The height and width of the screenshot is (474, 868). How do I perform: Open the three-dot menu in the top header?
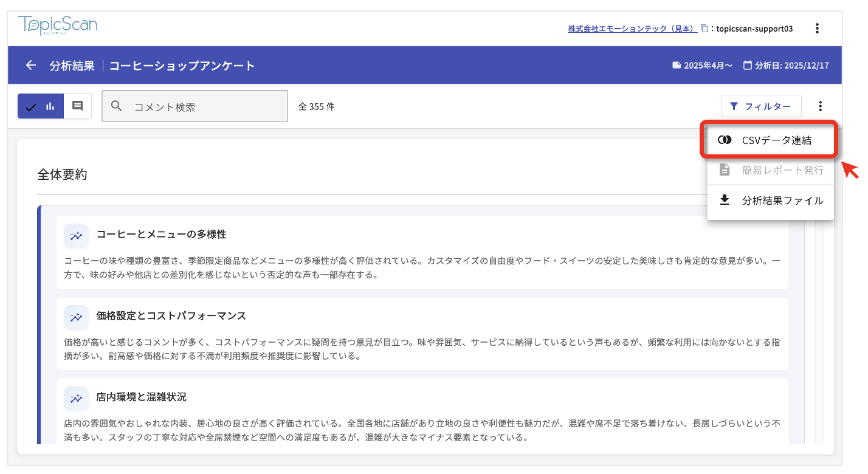pos(818,29)
